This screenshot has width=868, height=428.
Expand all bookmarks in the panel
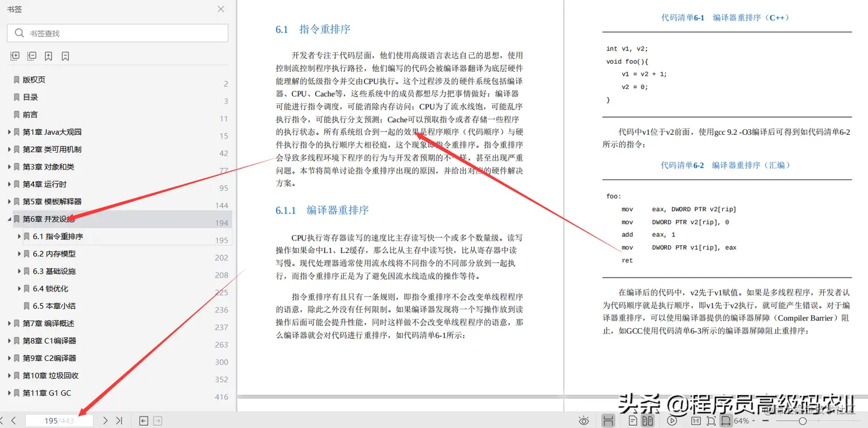(x=14, y=56)
